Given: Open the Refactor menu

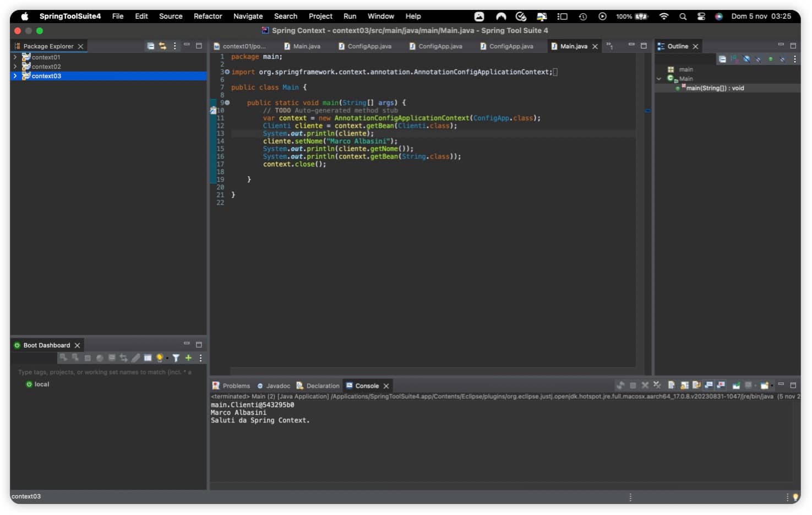Looking at the screenshot, I should point(208,16).
